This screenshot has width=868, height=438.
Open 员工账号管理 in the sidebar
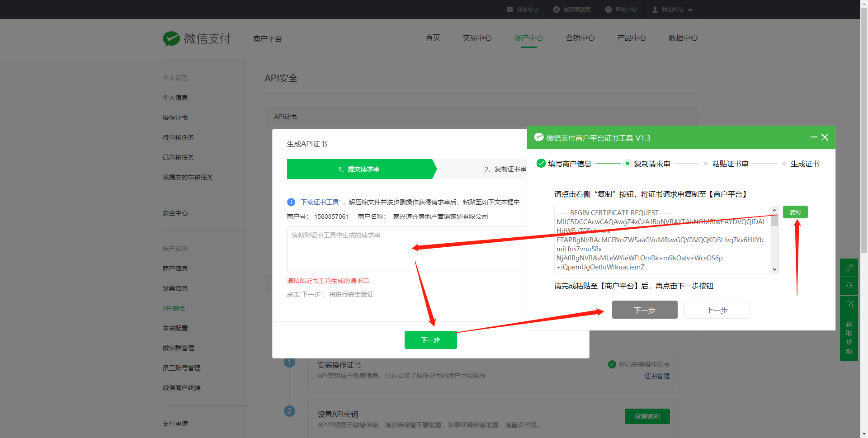[x=181, y=368]
